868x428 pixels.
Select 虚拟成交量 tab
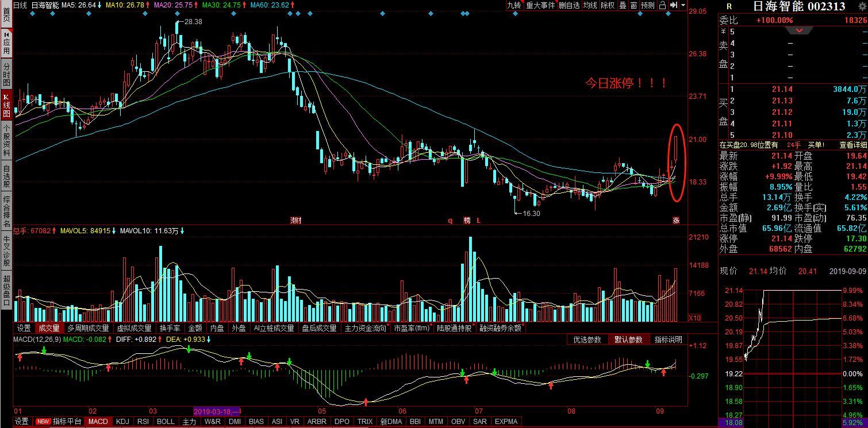[x=134, y=328]
